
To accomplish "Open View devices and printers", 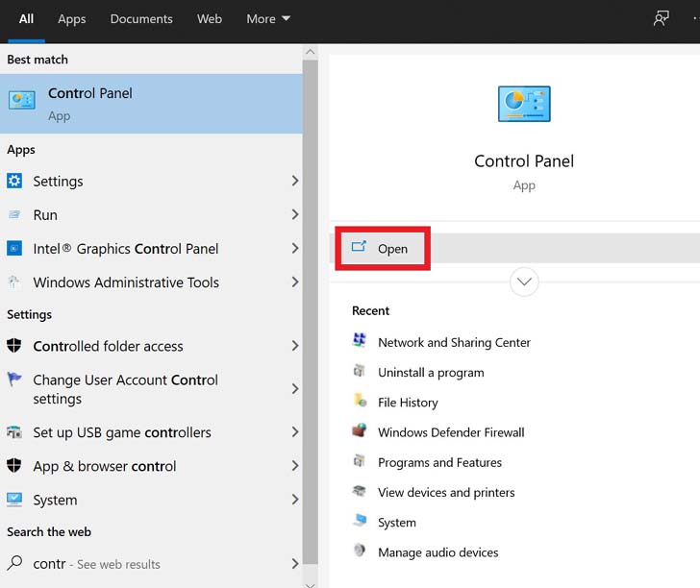I will [x=446, y=492].
